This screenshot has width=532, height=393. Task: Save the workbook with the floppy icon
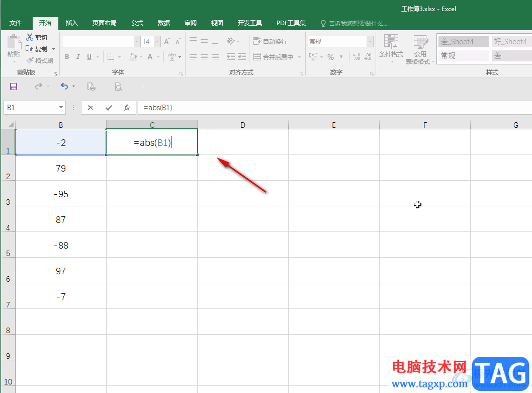[14, 87]
